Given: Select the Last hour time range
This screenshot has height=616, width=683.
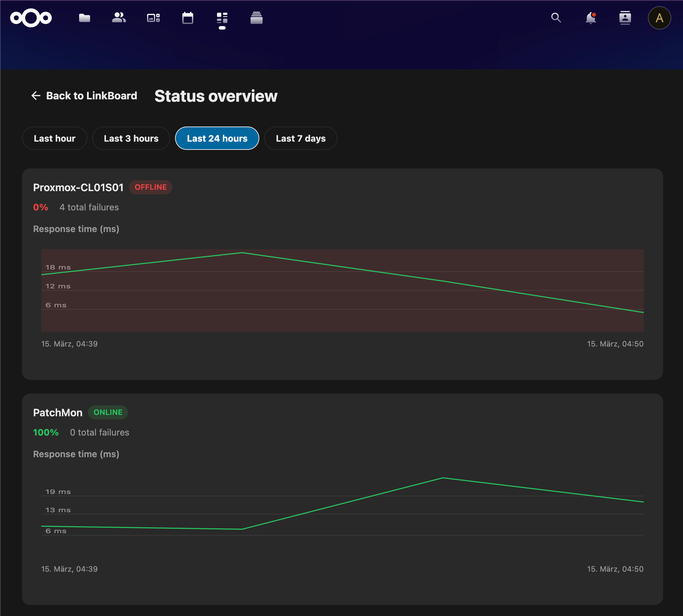Looking at the screenshot, I should (54, 138).
